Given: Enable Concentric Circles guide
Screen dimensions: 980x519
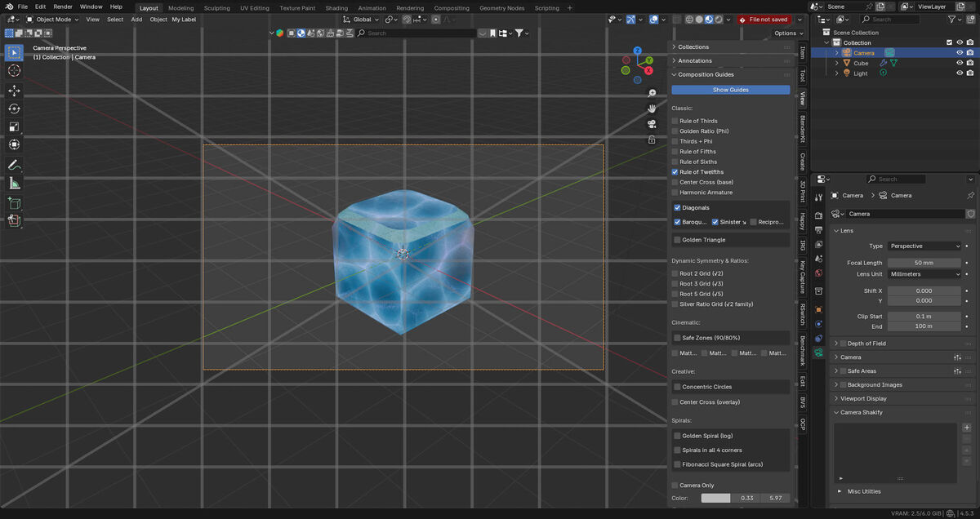Looking at the screenshot, I should tap(678, 387).
